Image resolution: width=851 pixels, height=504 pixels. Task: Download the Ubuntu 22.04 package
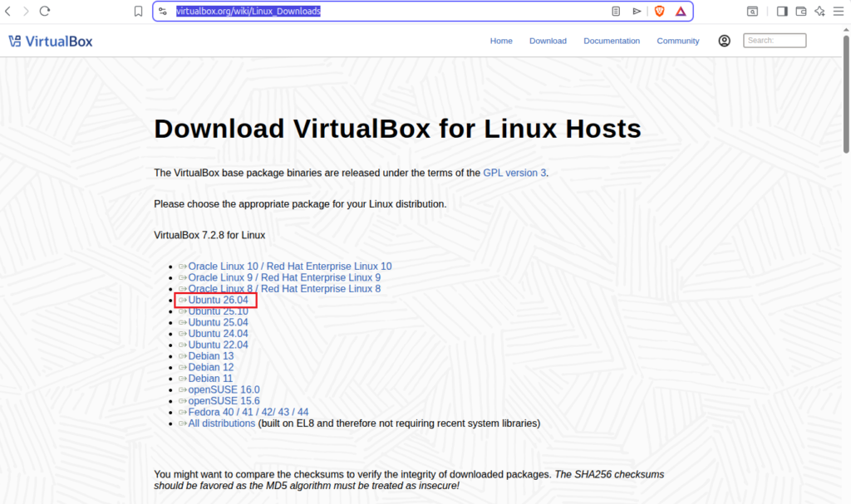[x=218, y=345]
